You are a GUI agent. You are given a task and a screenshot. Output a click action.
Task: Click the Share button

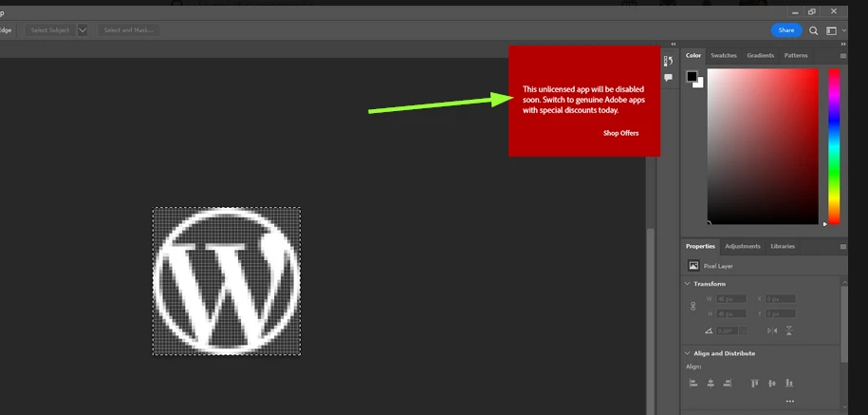(x=786, y=30)
